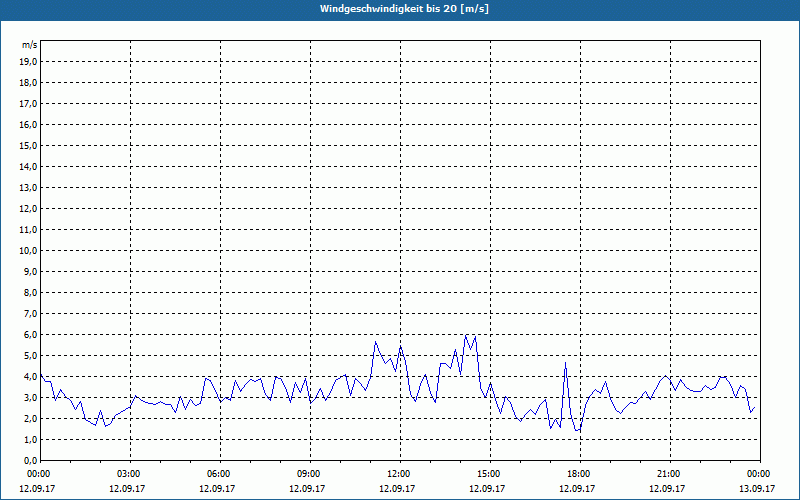The height and width of the screenshot is (500, 800).
Task: Select the "09:00" time label
Action: [x=308, y=474]
